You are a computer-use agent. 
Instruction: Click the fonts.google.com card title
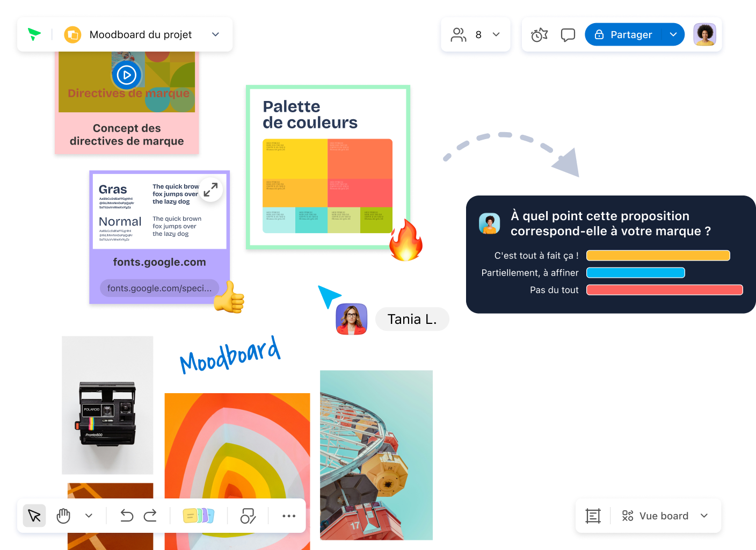[159, 262]
